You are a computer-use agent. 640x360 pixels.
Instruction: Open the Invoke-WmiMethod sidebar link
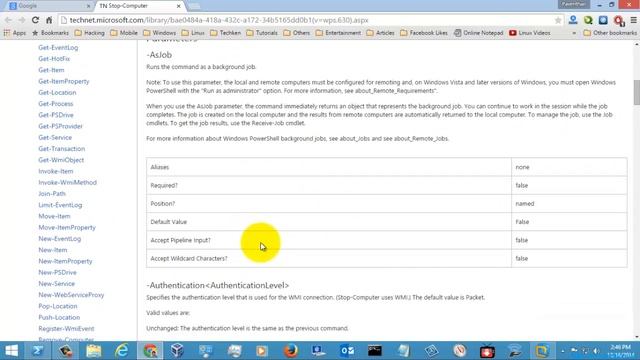click(67, 182)
